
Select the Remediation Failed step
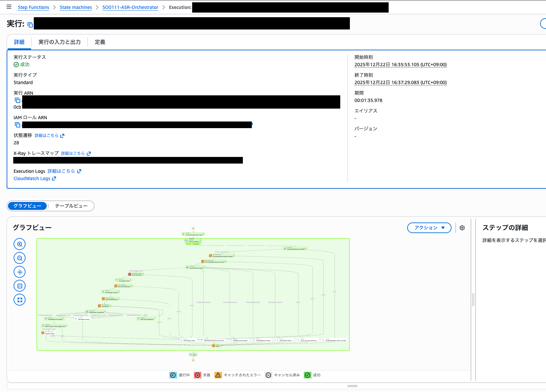pyautogui.click(x=82, y=319)
